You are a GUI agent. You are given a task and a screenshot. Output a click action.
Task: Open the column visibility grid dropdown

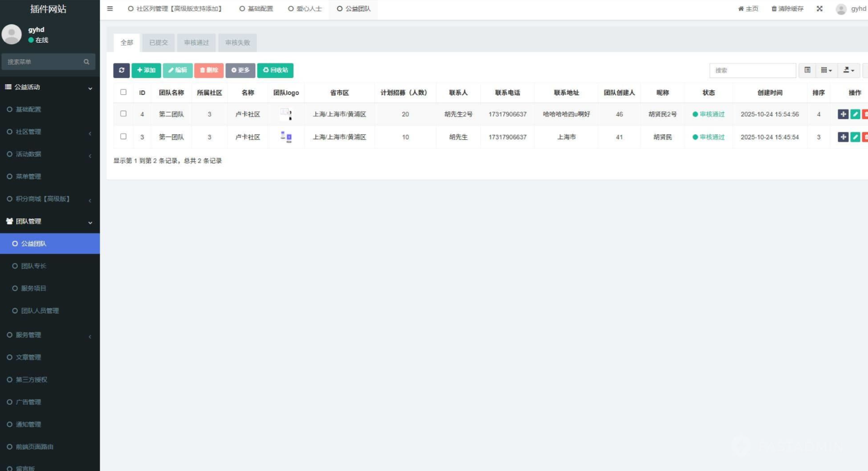click(x=826, y=70)
